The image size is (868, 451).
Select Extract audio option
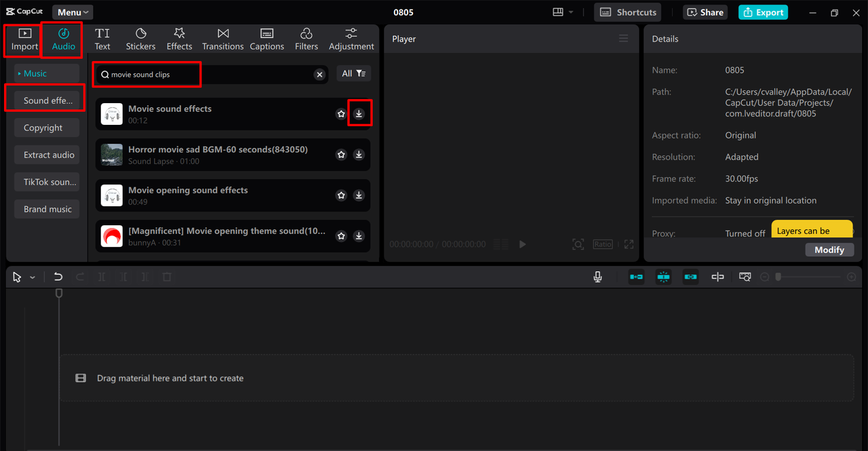pyautogui.click(x=47, y=155)
